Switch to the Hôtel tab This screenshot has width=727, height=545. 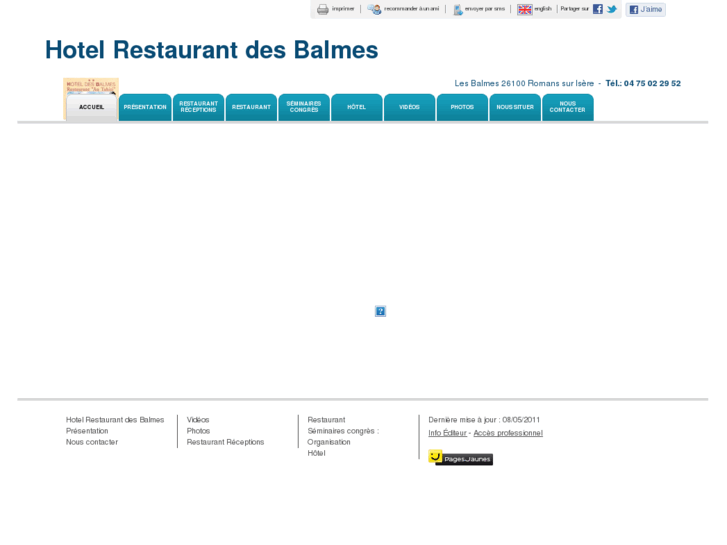(357, 107)
